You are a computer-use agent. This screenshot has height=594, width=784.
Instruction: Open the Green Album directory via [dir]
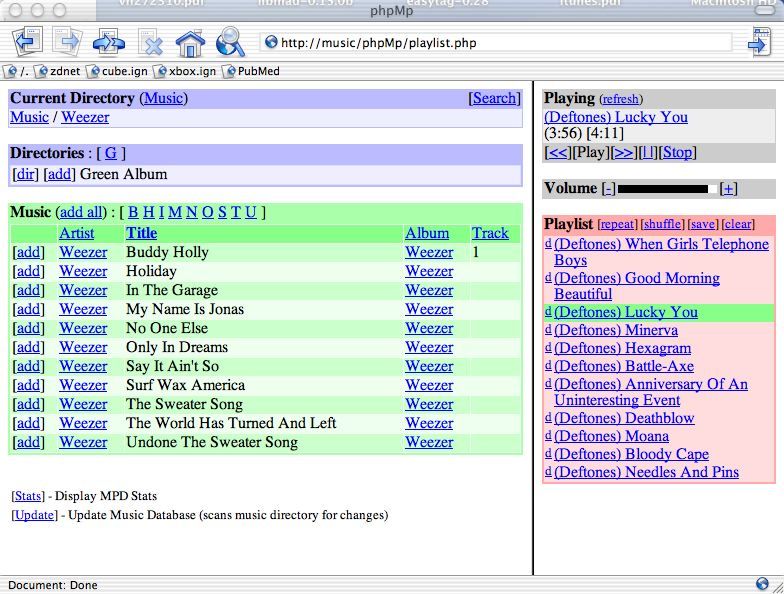pyautogui.click(x=25, y=174)
